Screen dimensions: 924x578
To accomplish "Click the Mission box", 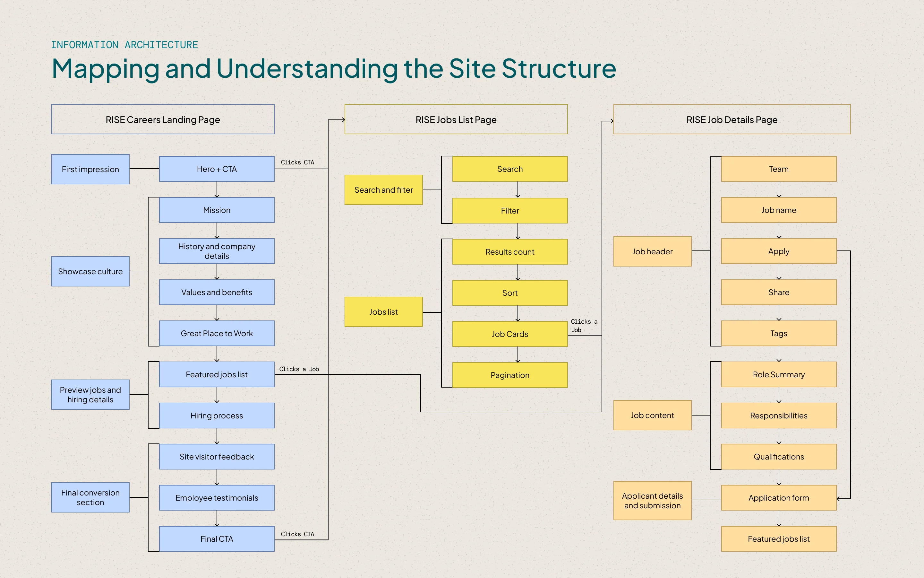I will tap(217, 210).
